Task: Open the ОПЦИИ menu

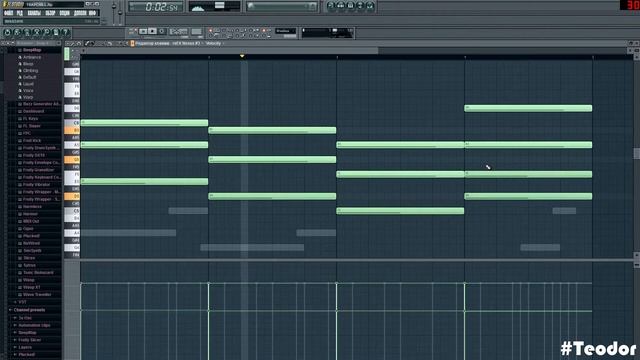Action: click(x=64, y=13)
